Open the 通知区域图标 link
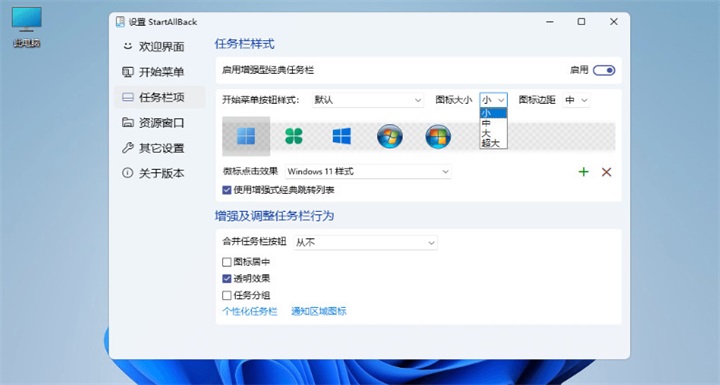The width and height of the screenshot is (720, 385). (x=319, y=311)
